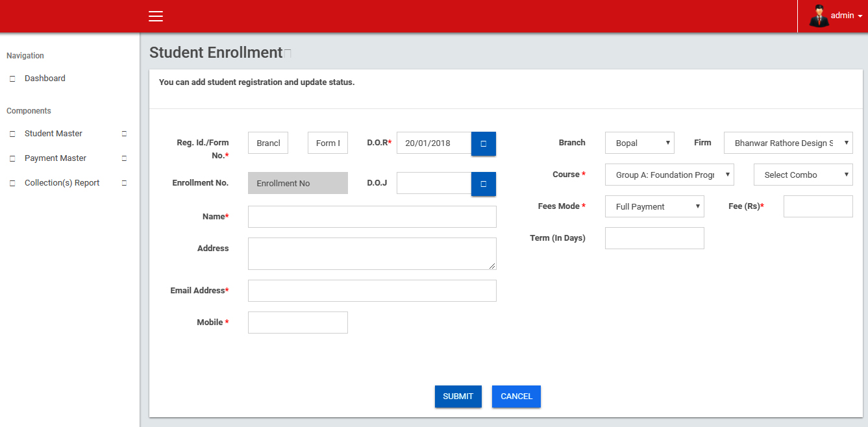This screenshot has width=868, height=427.
Task: Click the admin user avatar
Action: [819, 16]
